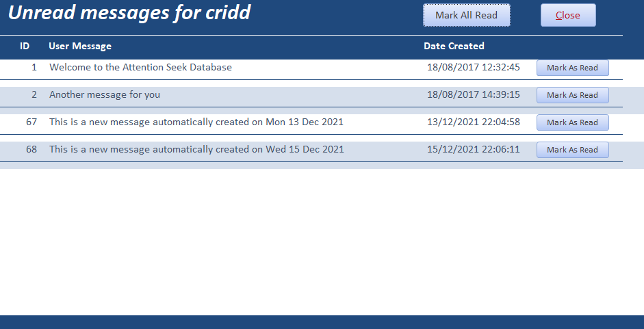
Task: Click the message created on Mon 13 Dec 2021
Action: [196, 122]
